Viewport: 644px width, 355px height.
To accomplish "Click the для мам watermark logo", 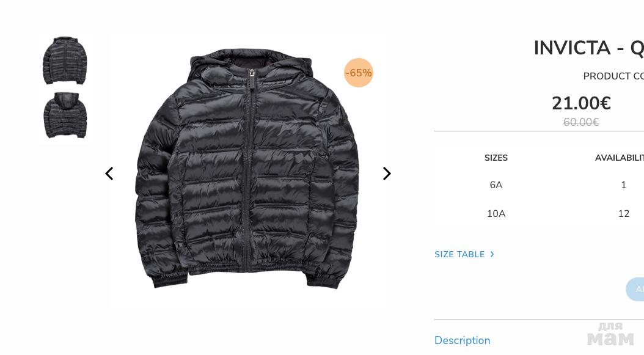I will [x=610, y=334].
